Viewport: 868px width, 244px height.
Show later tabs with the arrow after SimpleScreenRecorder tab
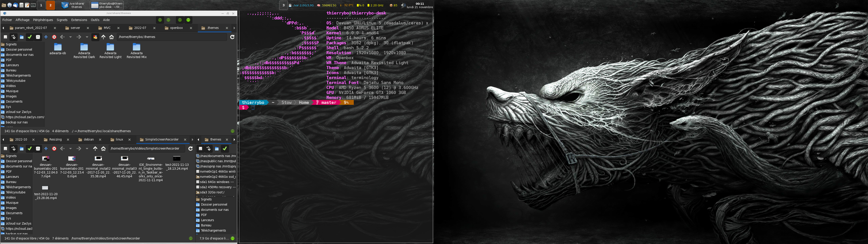click(x=192, y=140)
